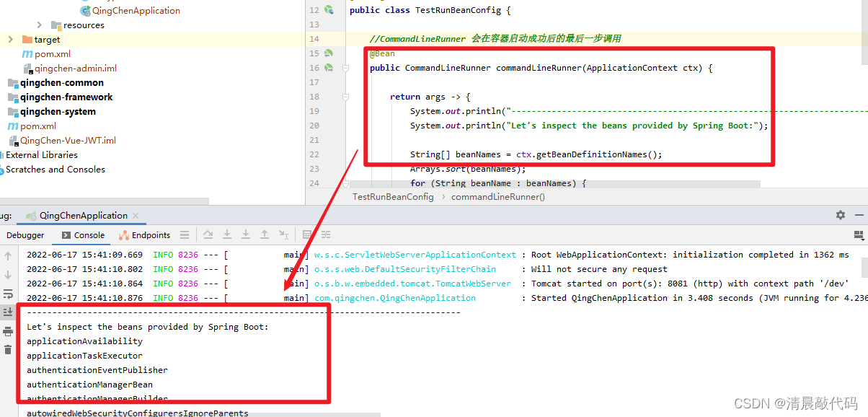Click the qingchen-system module folder icon
The height and width of the screenshot is (417, 868).
pyautogui.click(x=13, y=112)
